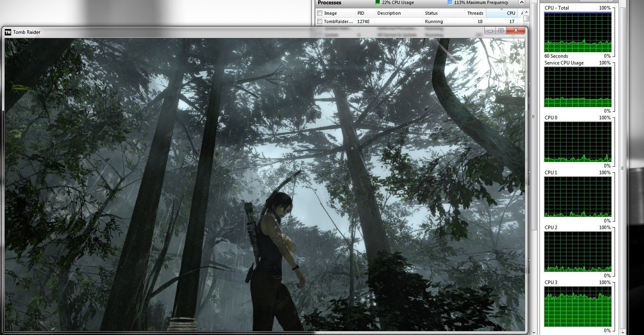Screen dimensions: 644x335
Task: Click the TR icon in Tomb Raider title bar
Action: pyautogui.click(x=8, y=32)
